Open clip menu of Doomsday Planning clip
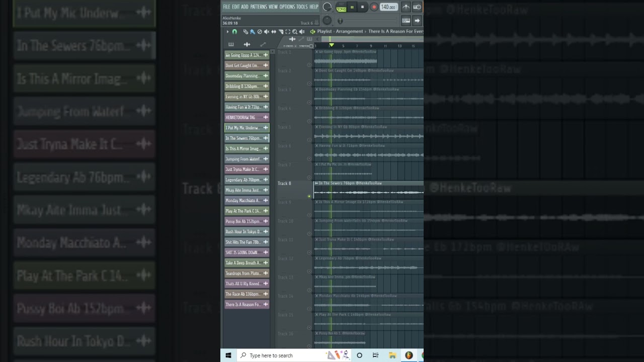The width and height of the screenshot is (644, 362). pos(316,89)
